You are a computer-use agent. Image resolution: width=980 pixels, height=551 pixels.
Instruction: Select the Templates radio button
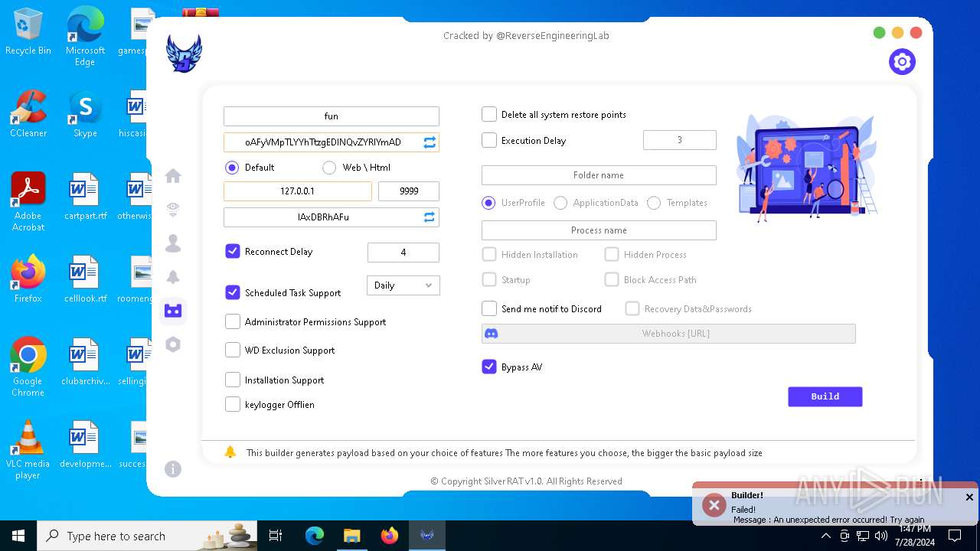[654, 203]
